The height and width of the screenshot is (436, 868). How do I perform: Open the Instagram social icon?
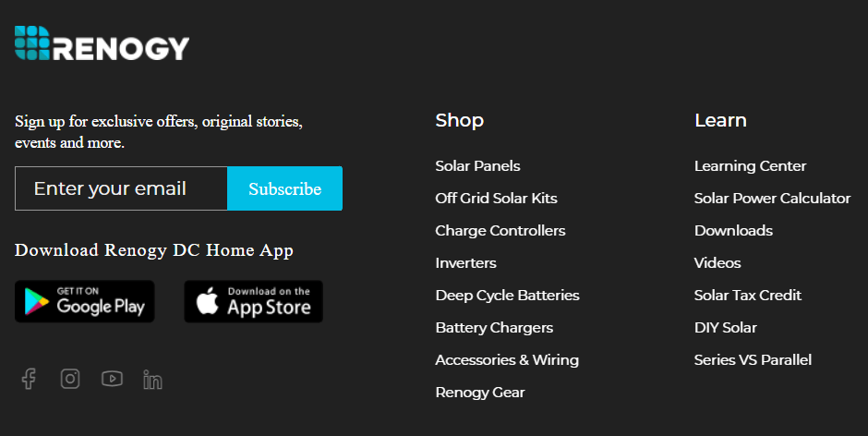70,379
